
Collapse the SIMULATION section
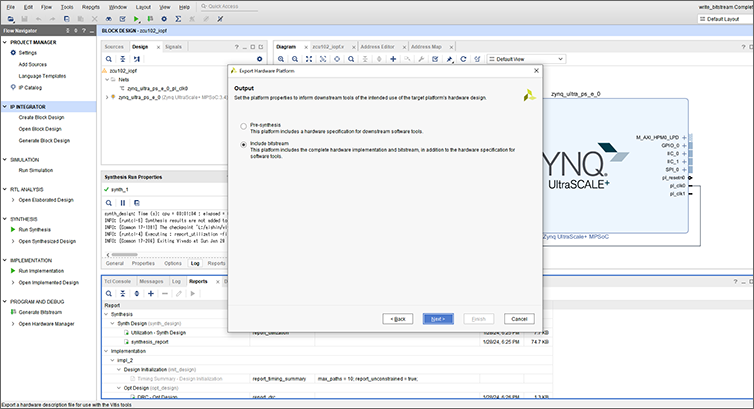(5, 160)
